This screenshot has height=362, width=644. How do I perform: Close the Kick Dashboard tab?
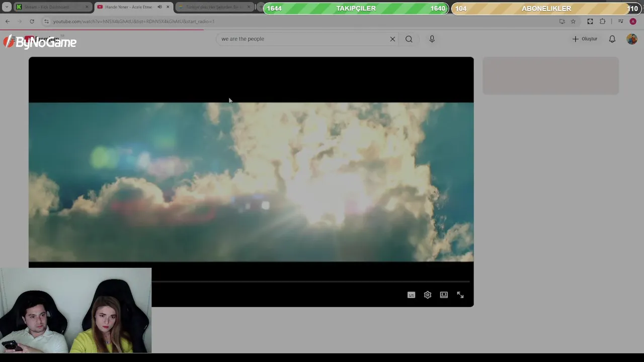coord(87,7)
